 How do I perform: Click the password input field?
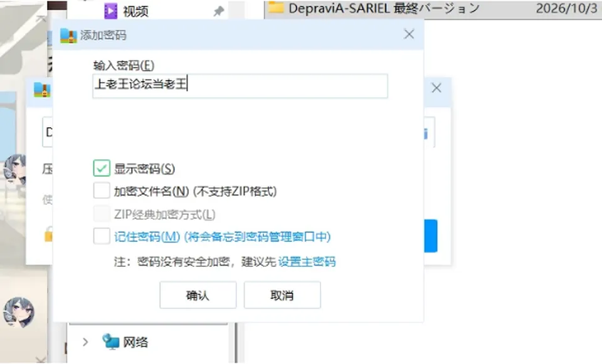point(240,86)
